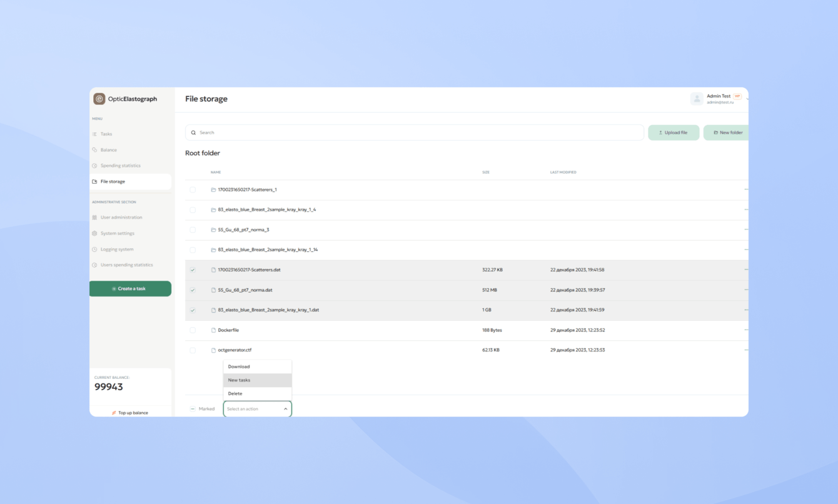Viewport: 838px width, 504px height.
Task: Click the System settings gear icon
Action: (94, 233)
